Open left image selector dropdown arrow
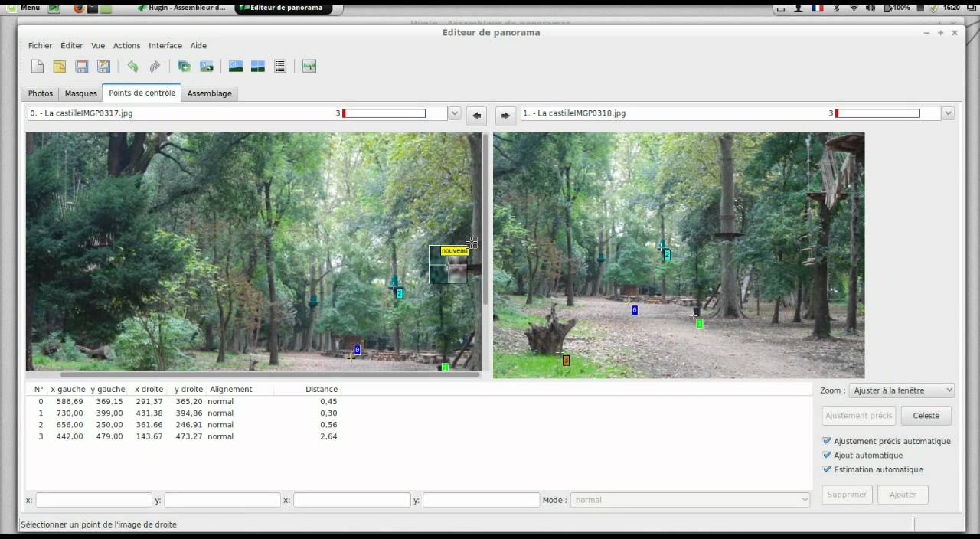Image resolution: width=980 pixels, height=539 pixels. pos(454,113)
